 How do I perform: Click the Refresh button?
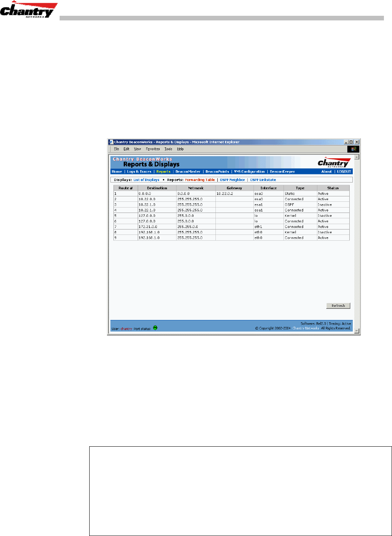pos(338,306)
